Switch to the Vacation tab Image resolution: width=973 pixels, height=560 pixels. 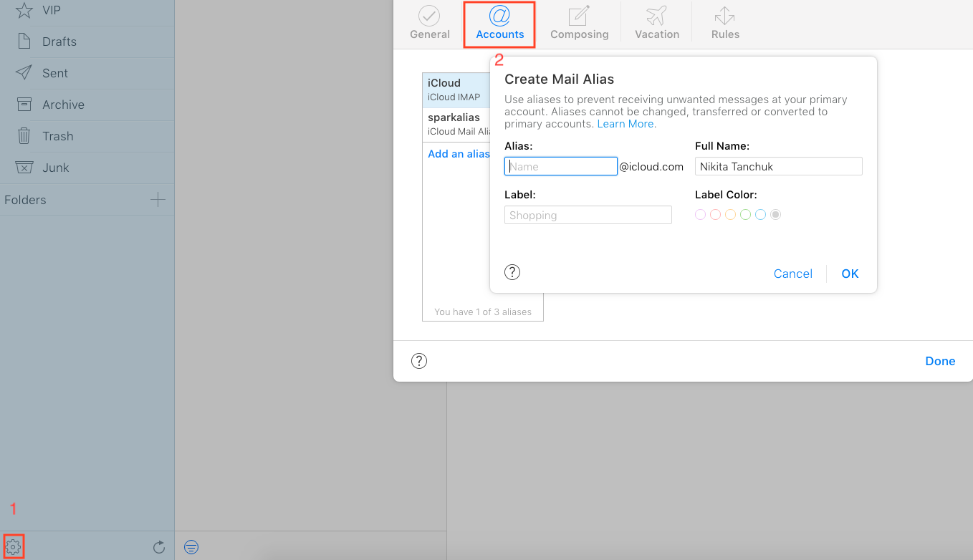657,22
